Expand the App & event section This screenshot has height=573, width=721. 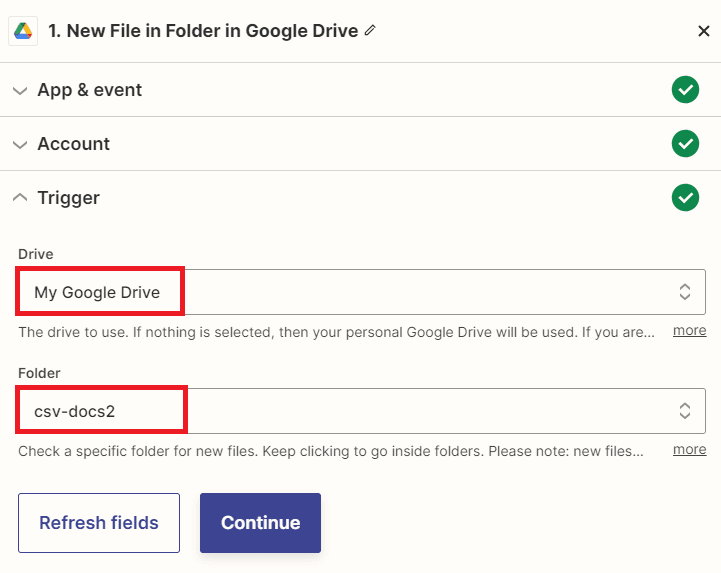20,90
